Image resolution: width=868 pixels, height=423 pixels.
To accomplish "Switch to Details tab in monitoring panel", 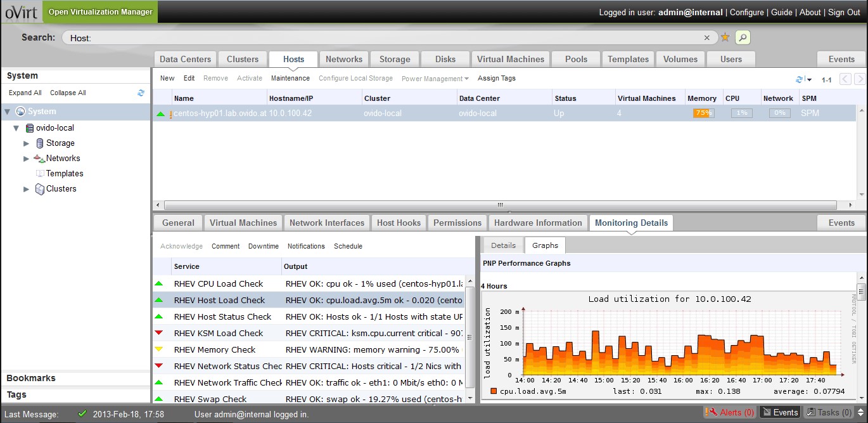I will [x=503, y=245].
